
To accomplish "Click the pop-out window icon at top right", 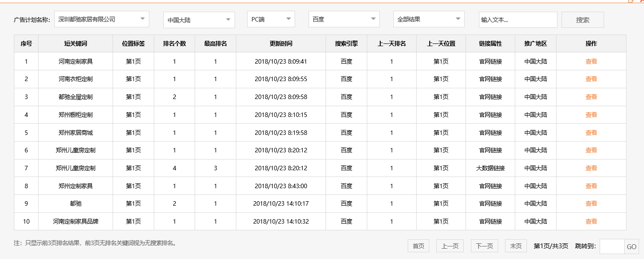I will point(631,2).
